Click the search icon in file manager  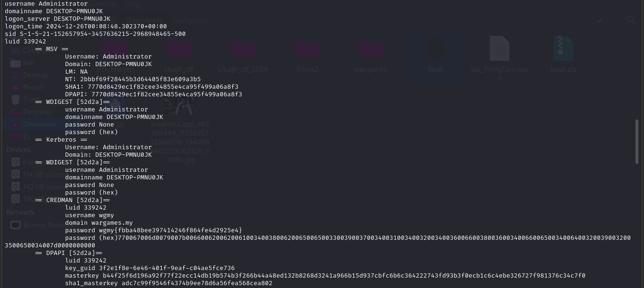[631, 20]
